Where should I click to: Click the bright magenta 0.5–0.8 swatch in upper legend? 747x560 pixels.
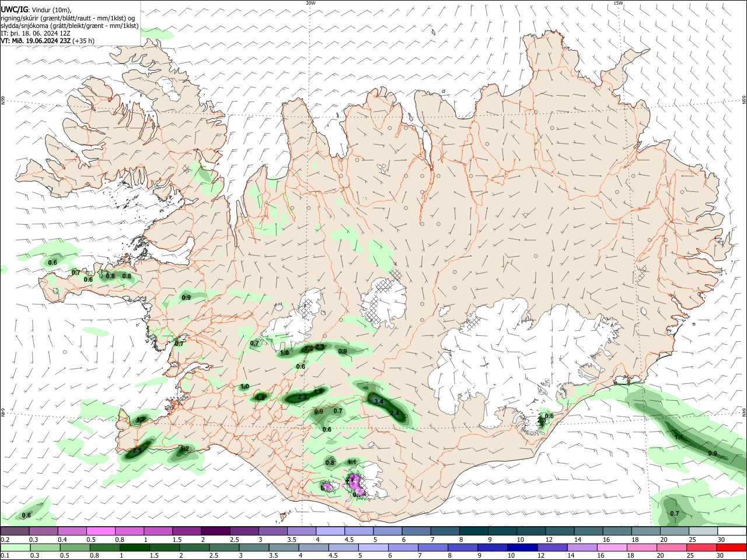point(101,531)
